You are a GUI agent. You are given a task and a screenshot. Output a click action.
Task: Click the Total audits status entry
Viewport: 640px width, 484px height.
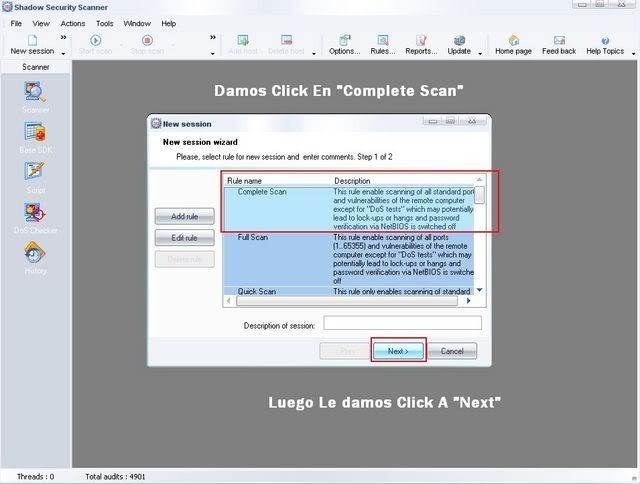pyautogui.click(x=115, y=477)
